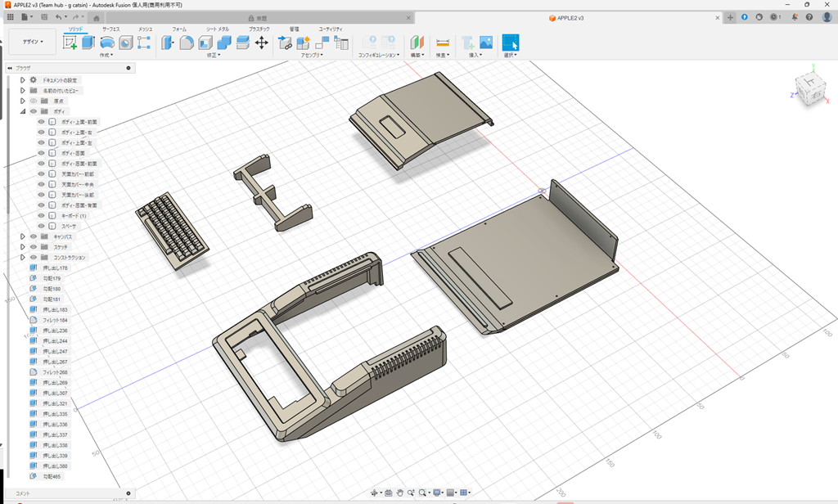This screenshot has width=838, height=504.
Task: Toggle visibility of the スケッチ folder
Action: tap(33, 247)
